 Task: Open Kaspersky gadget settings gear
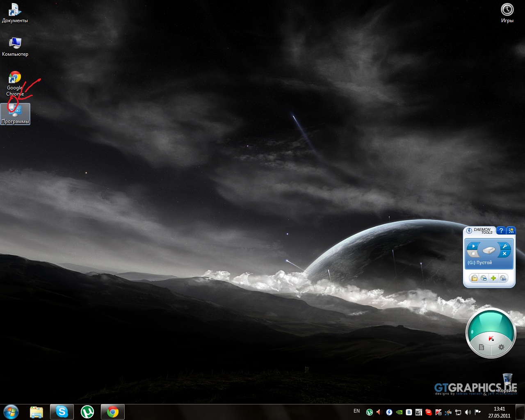pyautogui.click(x=501, y=347)
